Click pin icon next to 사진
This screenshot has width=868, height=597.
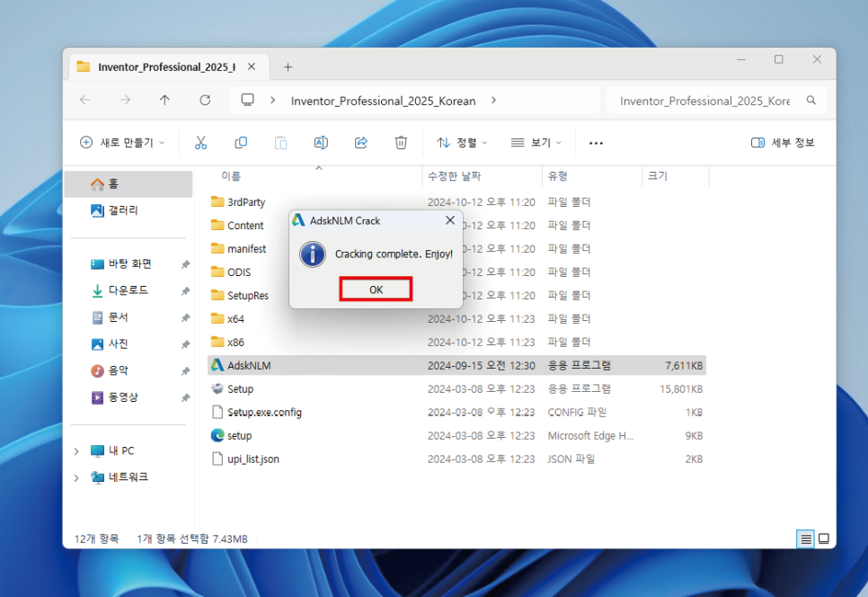pyautogui.click(x=185, y=344)
